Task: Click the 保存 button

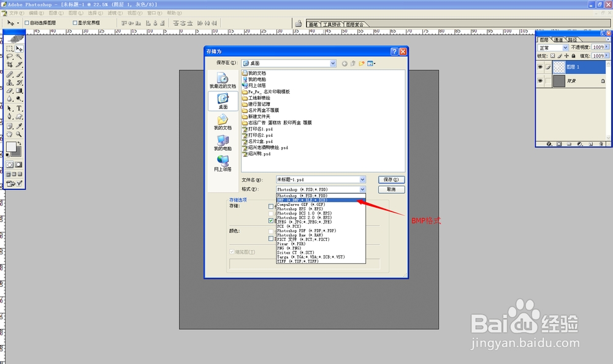Action: (x=391, y=180)
